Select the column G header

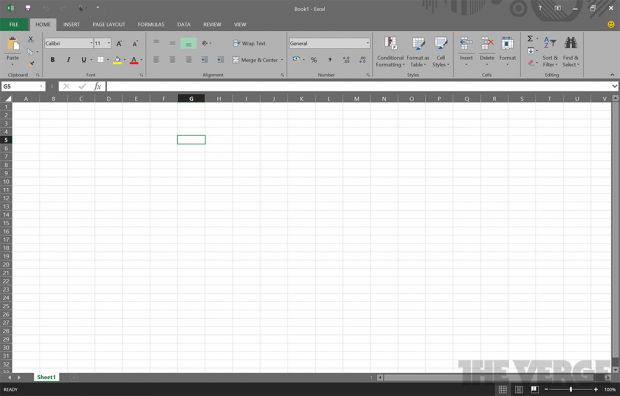point(191,99)
